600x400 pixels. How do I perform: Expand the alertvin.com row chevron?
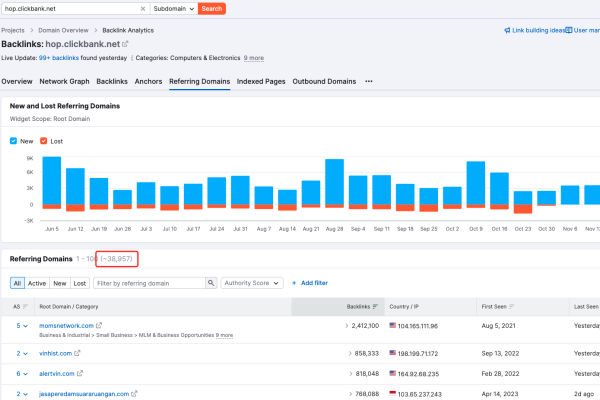point(26,374)
